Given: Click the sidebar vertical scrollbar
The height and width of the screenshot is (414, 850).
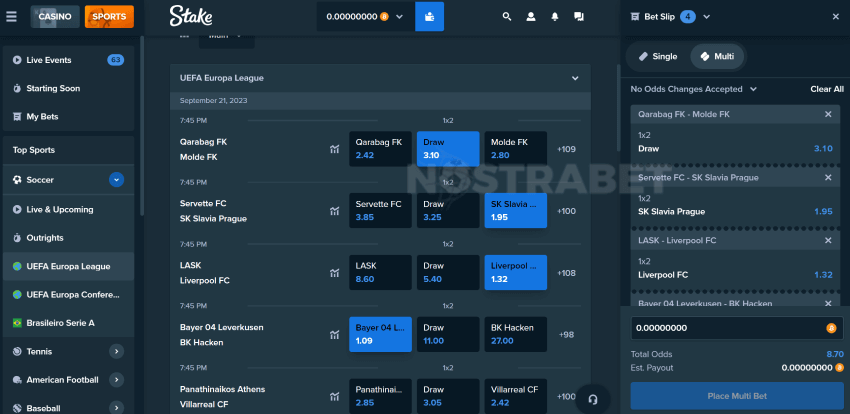Looking at the screenshot, I should (x=142, y=125).
